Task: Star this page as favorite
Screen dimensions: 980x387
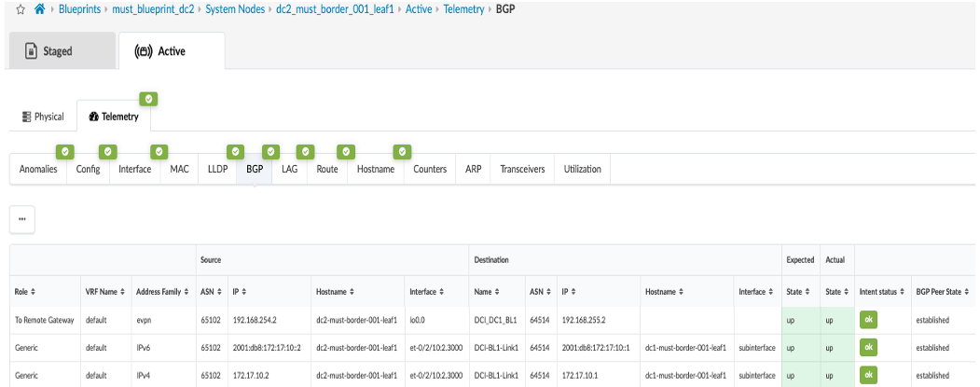Action: (20, 9)
